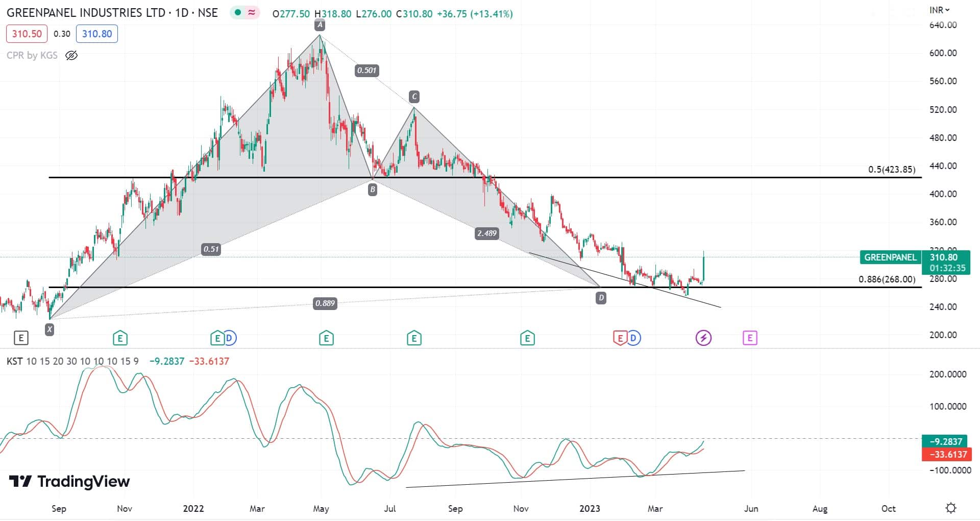Select the pattern point C label
Image resolution: width=980 pixels, height=521 pixels.
[414, 97]
